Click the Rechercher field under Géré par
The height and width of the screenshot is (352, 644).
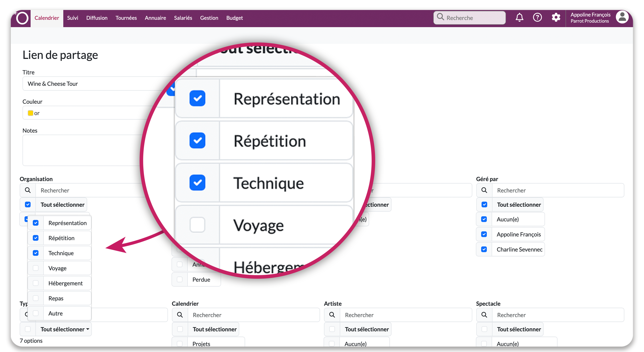[558, 190]
